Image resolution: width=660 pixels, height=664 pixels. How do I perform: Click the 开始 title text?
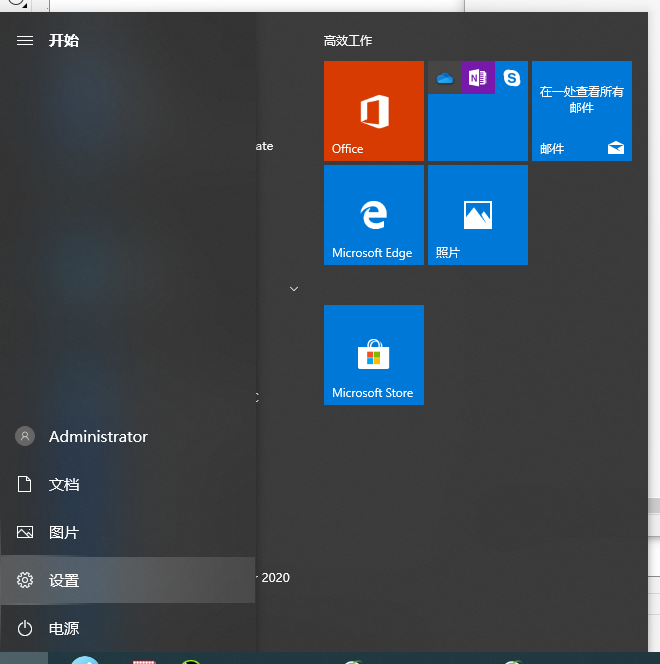pos(64,41)
